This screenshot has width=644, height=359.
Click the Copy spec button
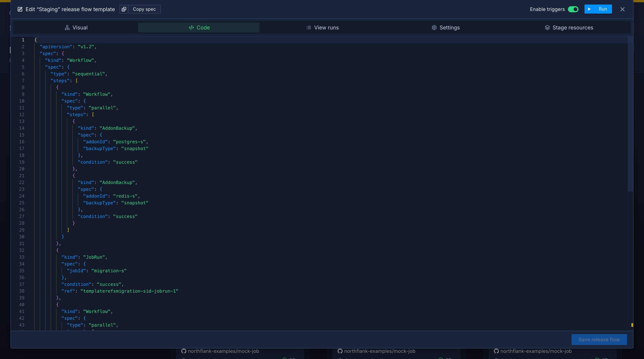[x=144, y=9]
